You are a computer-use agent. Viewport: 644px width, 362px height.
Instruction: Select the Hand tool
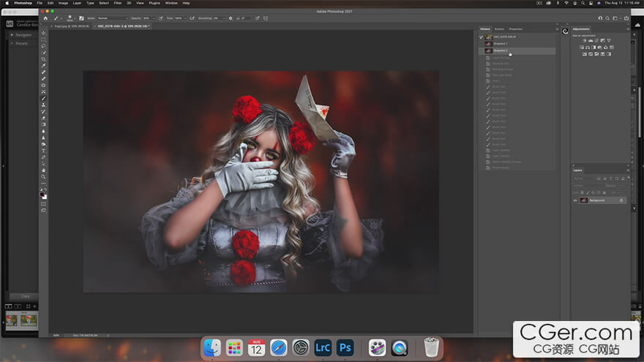click(x=43, y=170)
